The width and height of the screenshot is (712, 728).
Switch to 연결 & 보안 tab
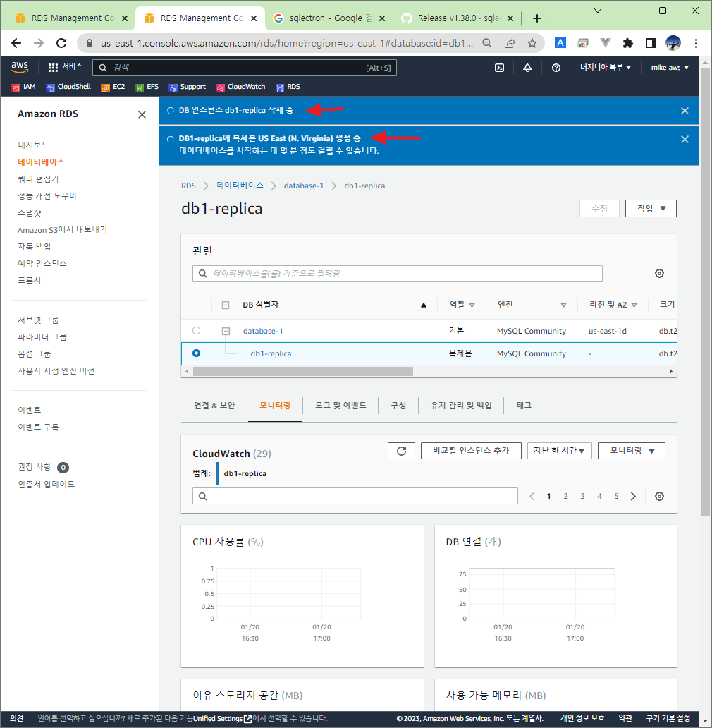tap(214, 406)
